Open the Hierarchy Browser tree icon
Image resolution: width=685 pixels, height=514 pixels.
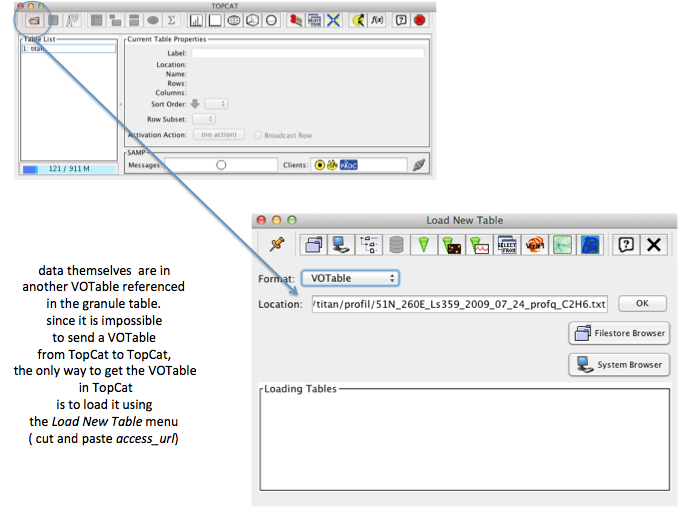tap(369, 245)
